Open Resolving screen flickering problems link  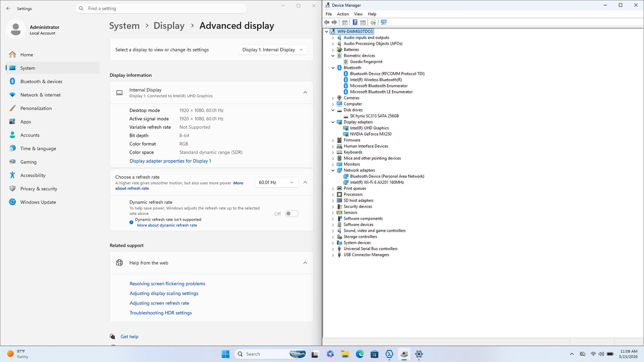(x=167, y=284)
